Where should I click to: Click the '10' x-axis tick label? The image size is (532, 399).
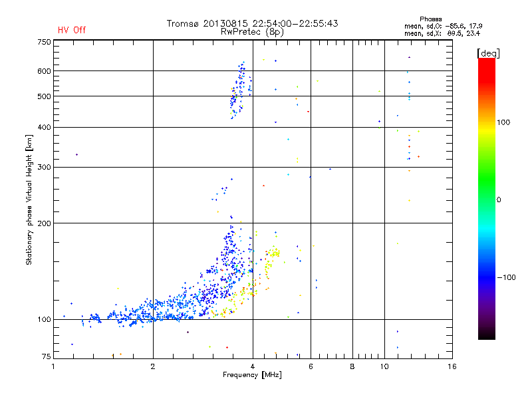pyautogui.click(x=384, y=366)
